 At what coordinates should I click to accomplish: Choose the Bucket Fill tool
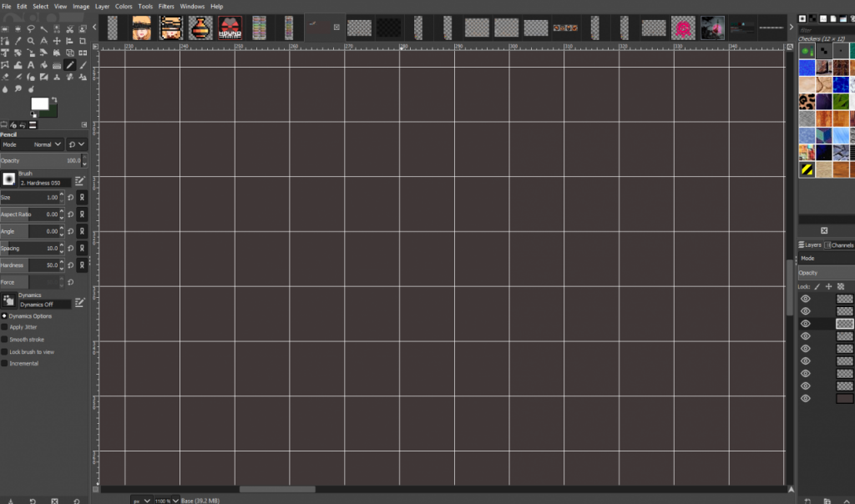43,64
